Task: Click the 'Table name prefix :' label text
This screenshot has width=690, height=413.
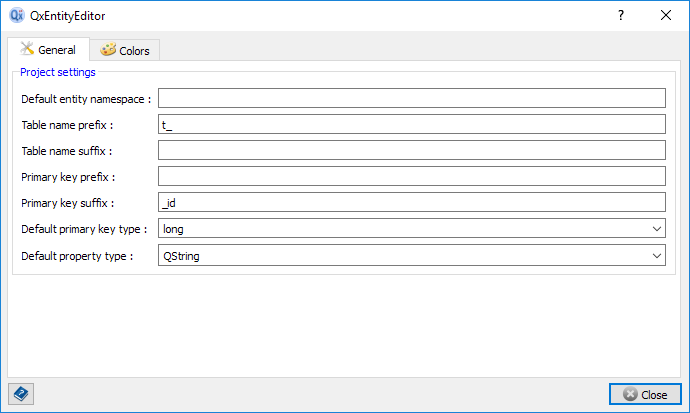Action: [x=67, y=125]
